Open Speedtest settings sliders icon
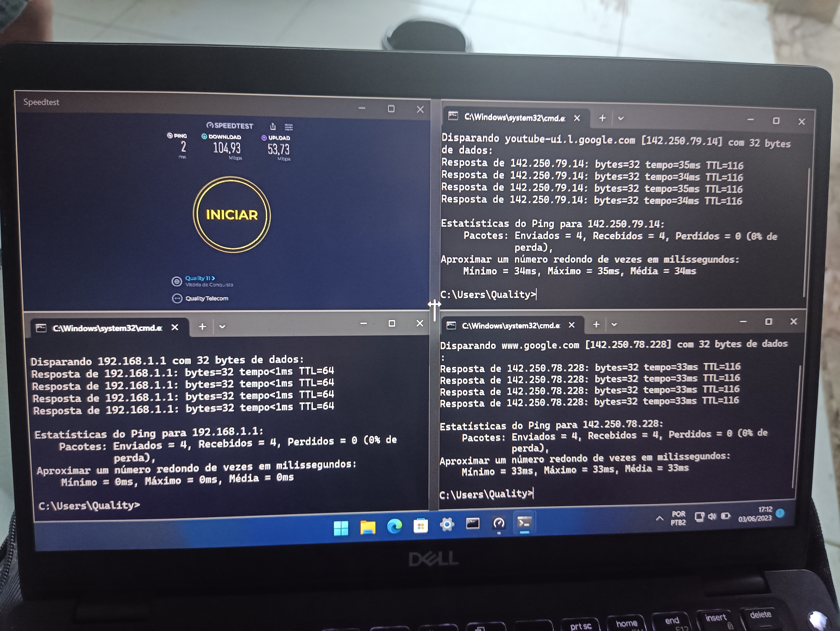The width and height of the screenshot is (840, 631). click(x=289, y=127)
